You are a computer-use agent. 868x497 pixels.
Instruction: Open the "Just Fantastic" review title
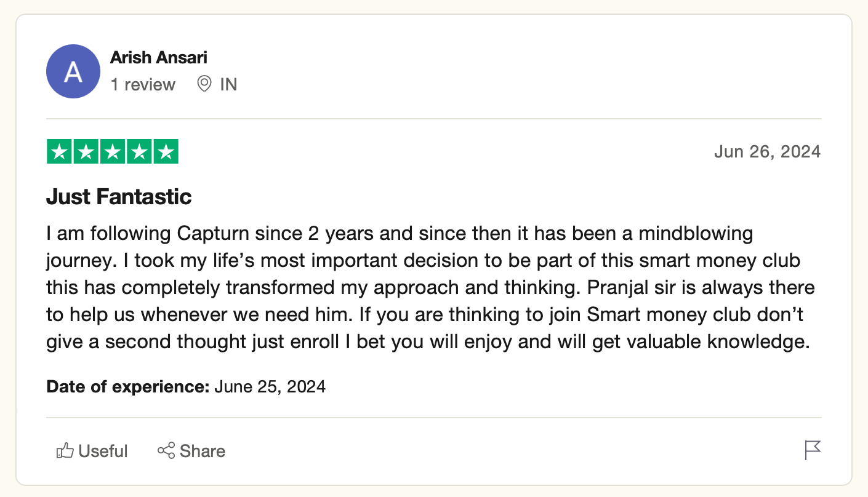[119, 197]
